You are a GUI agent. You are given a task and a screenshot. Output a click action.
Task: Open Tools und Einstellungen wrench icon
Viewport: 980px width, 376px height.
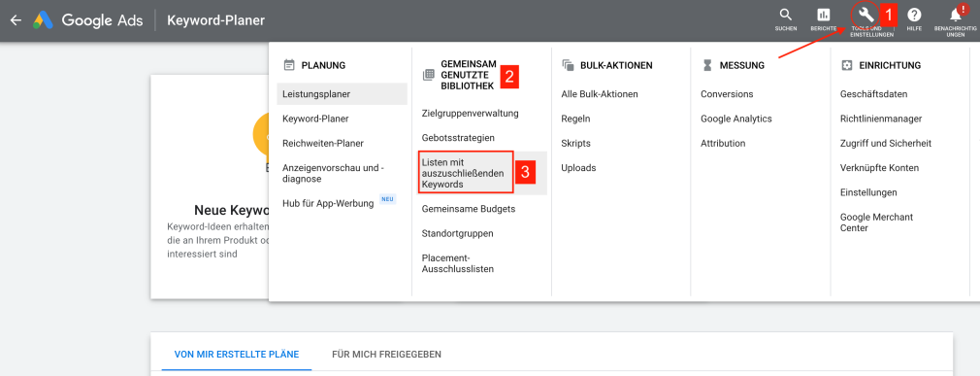point(866,15)
